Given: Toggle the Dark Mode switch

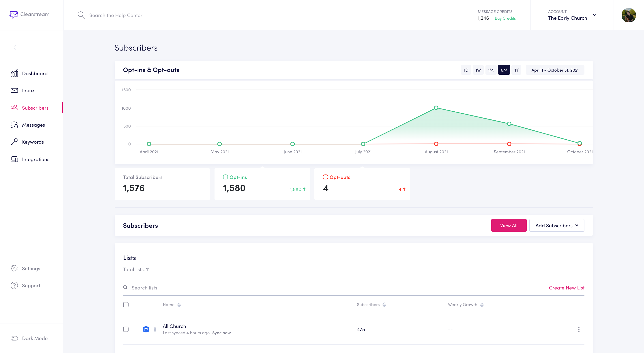Looking at the screenshot, I should pyautogui.click(x=14, y=338).
